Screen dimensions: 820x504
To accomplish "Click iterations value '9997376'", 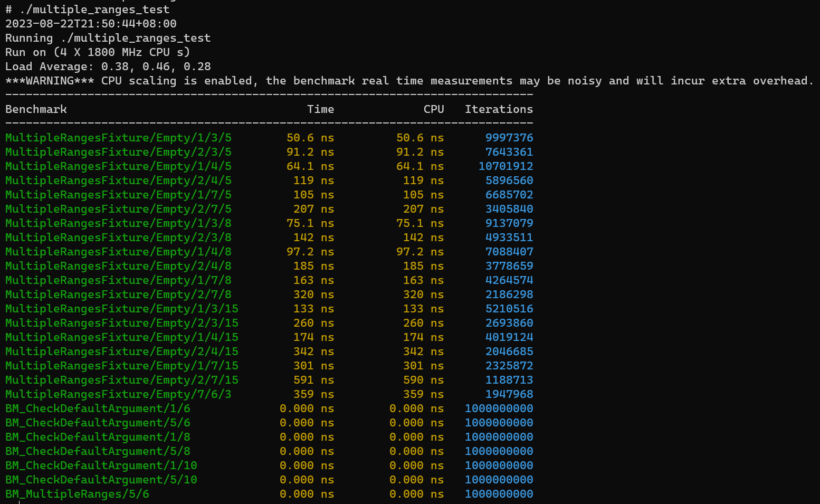I will click(x=509, y=138).
